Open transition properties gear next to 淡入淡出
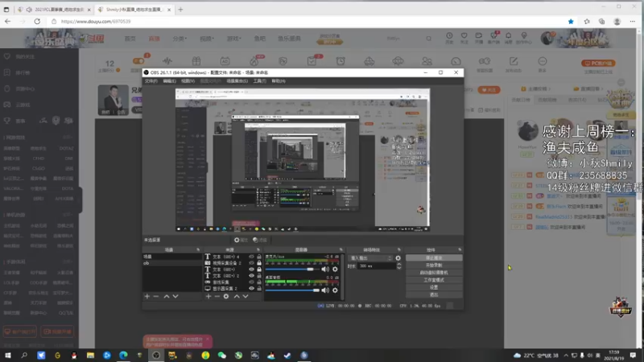Image resolution: width=644 pixels, height=362 pixels. tap(398, 258)
